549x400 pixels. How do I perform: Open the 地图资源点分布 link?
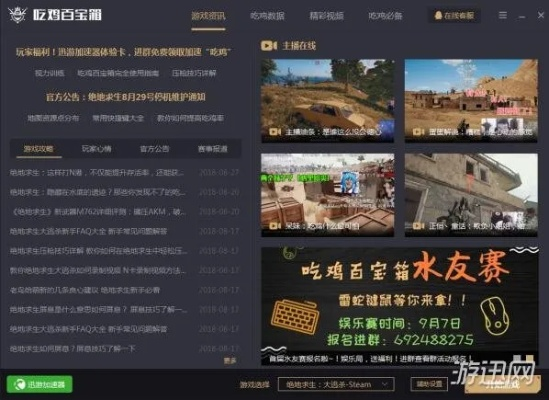pos(53,118)
